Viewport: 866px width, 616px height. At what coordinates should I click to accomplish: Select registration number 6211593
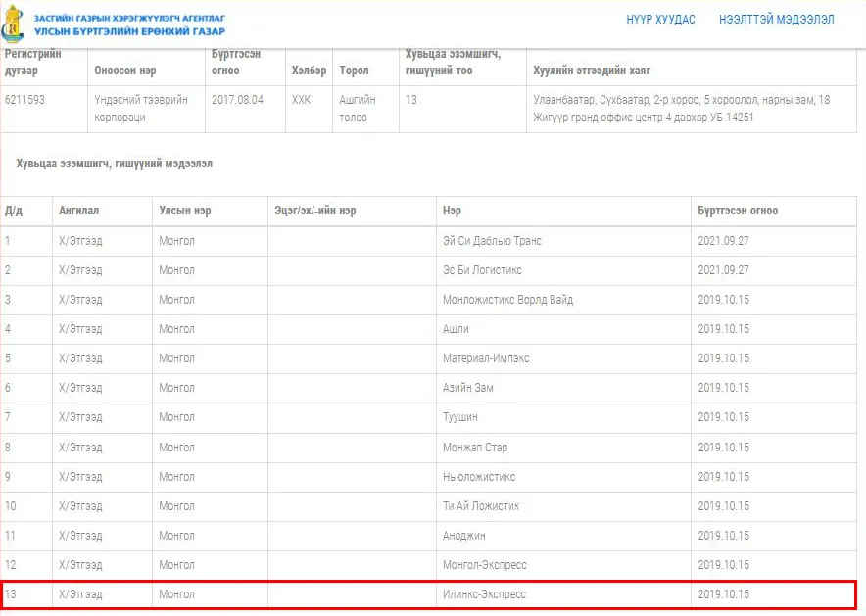coord(24,100)
